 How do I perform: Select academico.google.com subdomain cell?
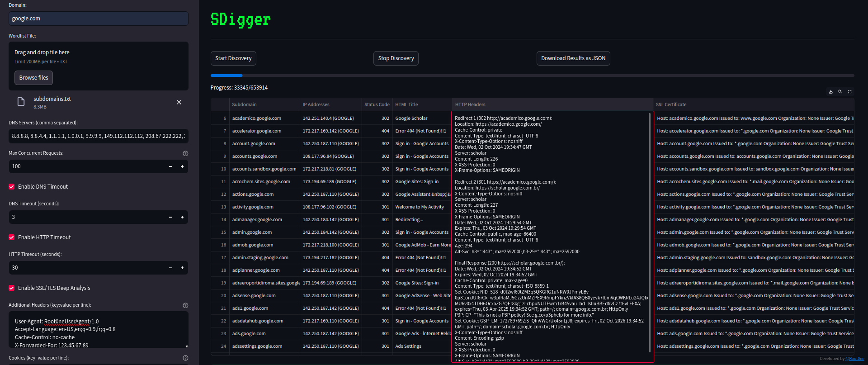[x=264, y=118]
